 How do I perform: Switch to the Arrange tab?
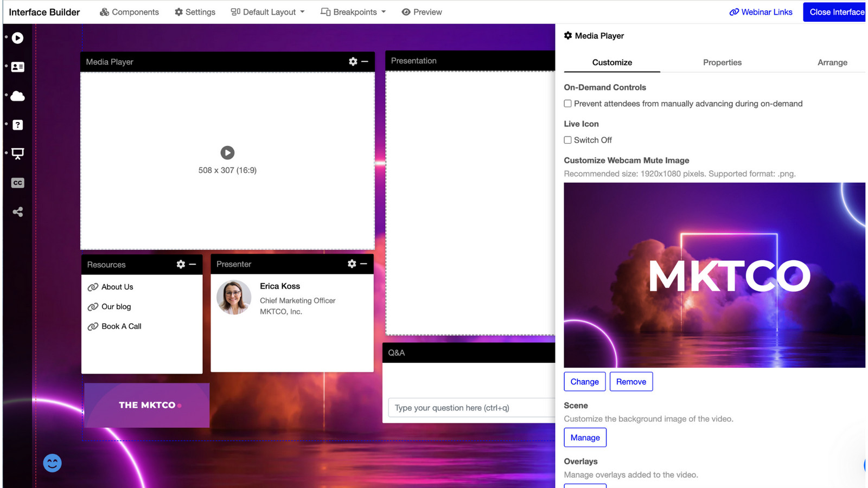point(832,62)
